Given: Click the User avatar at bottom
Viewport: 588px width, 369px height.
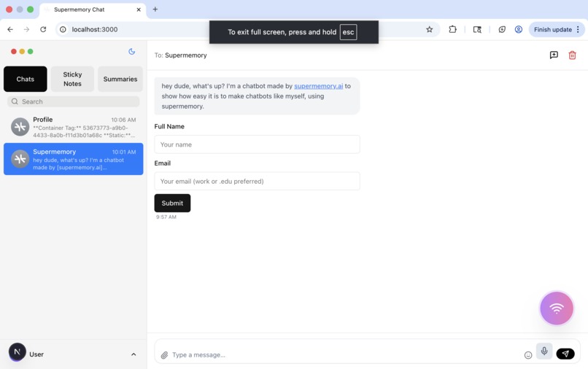Looking at the screenshot, I should 18,351.
